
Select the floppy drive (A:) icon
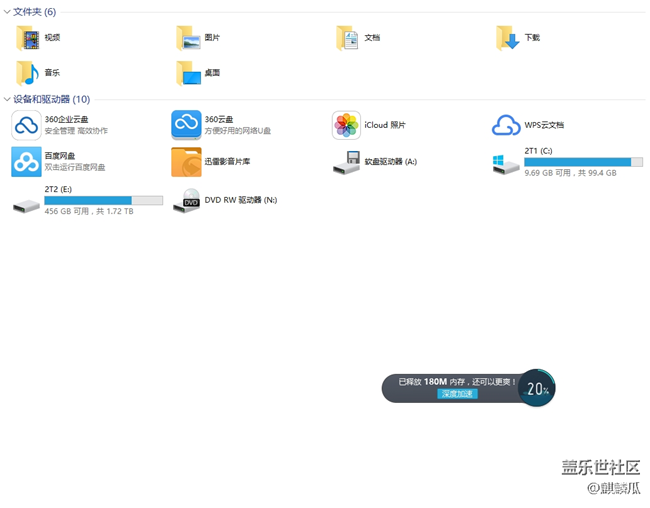347,162
